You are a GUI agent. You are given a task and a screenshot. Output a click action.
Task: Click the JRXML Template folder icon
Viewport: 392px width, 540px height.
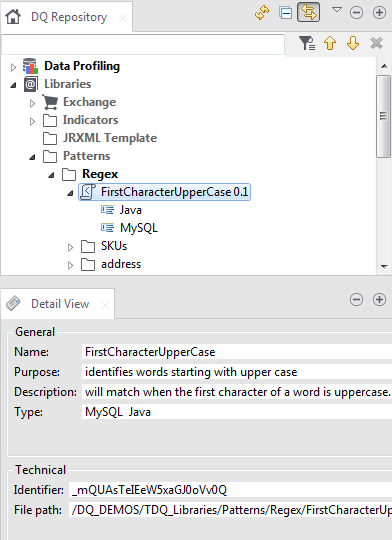(x=50, y=138)
